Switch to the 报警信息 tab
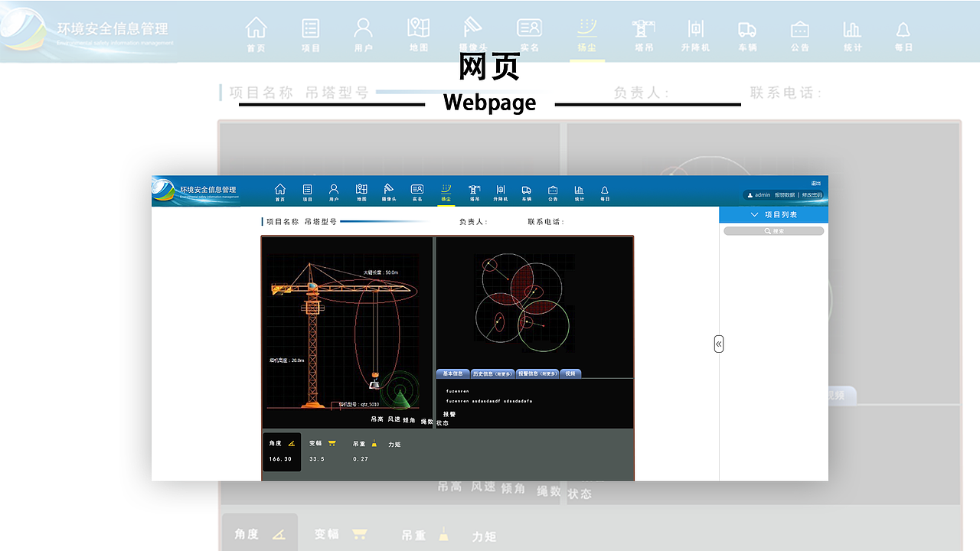Image resolution: width=980 pixels, height=551 pixels. click(x=538, y=374)
